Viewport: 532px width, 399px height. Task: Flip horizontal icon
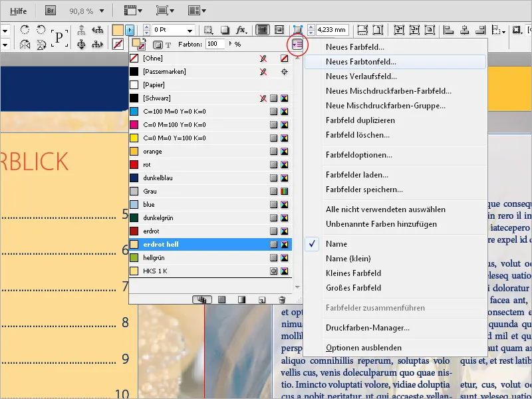pos(25,44)
